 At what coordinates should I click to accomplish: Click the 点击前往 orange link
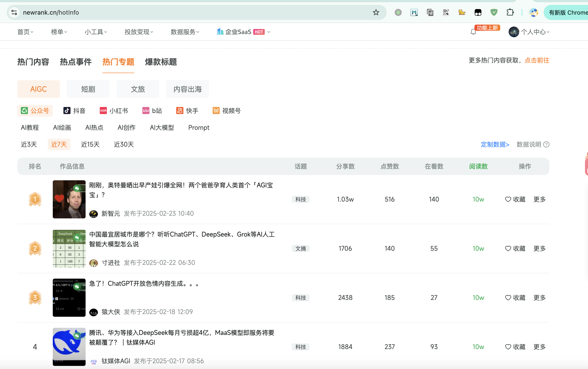537,60
